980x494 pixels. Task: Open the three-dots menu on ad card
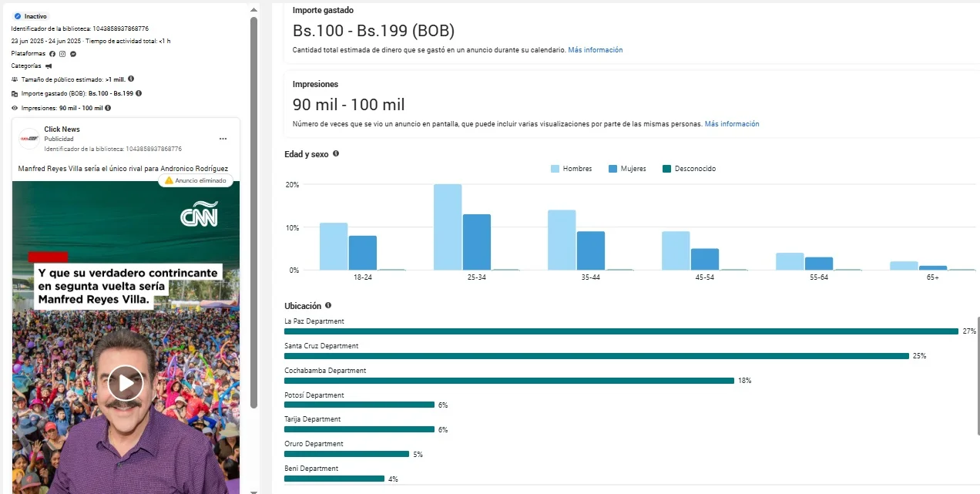223,139
